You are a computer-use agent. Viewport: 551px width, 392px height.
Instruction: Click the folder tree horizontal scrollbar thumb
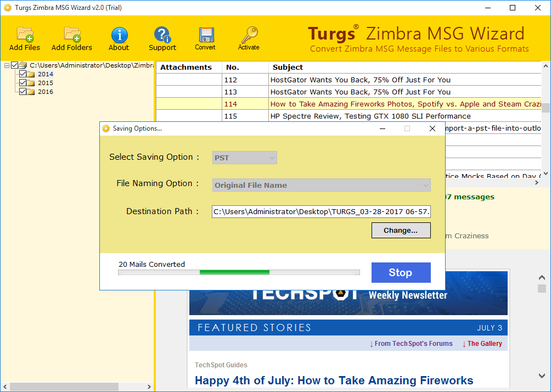coord(64,387)
